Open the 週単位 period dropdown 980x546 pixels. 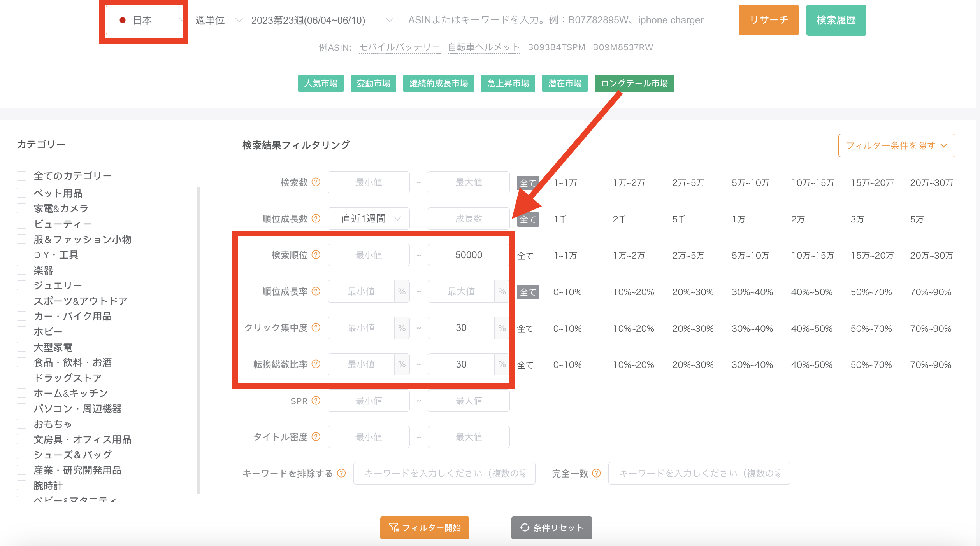tap(219, 20)
